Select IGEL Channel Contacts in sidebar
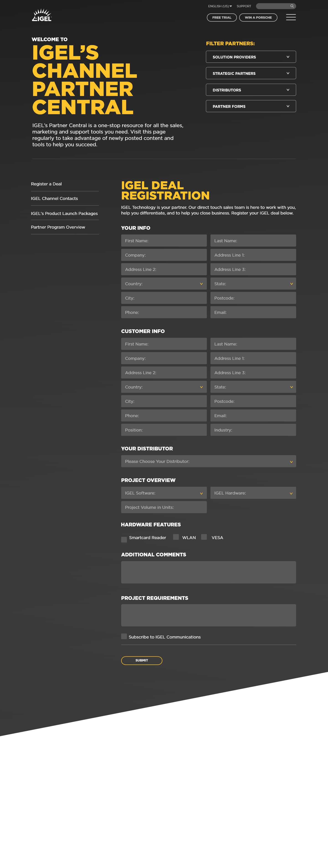The width and height of the screenshot is (328, 868). tap(54, 199)
